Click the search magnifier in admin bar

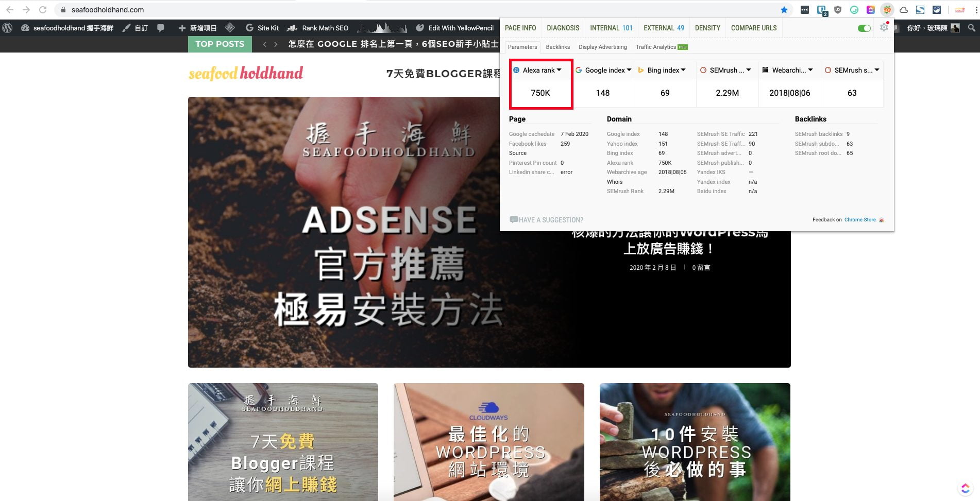pos(971,28)
